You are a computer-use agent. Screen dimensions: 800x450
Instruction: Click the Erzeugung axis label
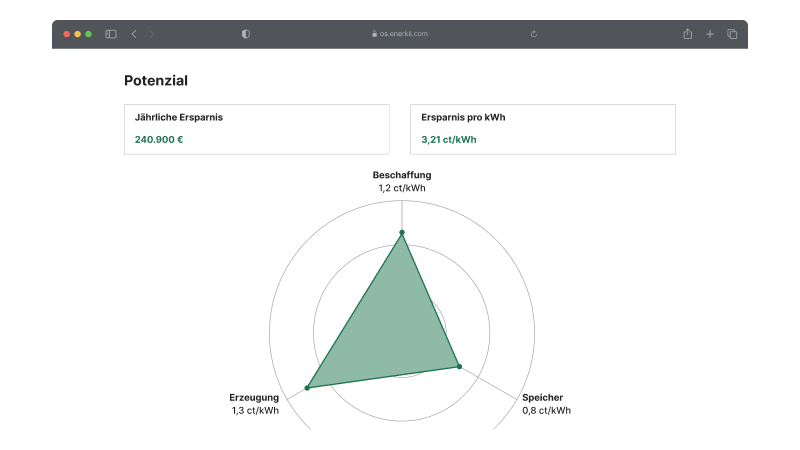coord(254,397)
